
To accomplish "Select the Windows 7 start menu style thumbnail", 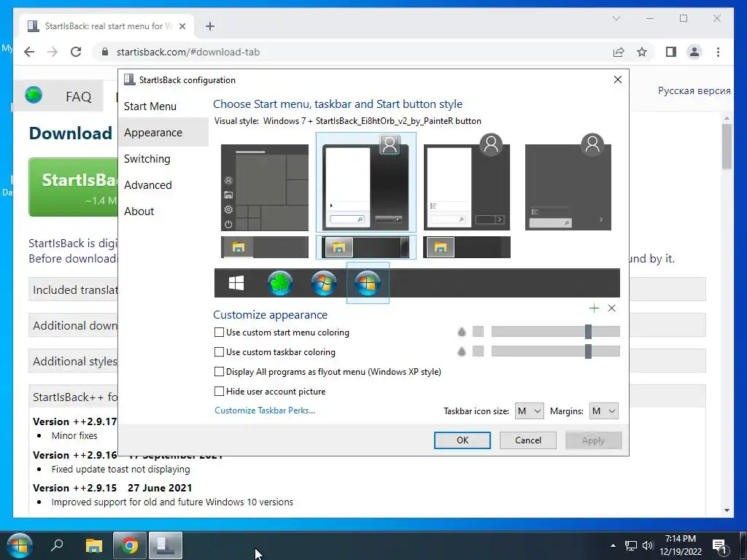I will [366, 182].
